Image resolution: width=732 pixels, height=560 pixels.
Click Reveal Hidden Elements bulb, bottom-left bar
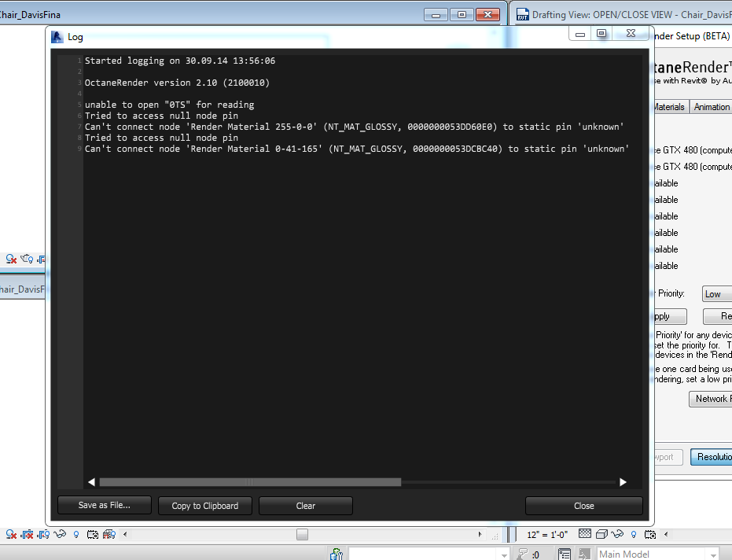(x=76, y=534)
